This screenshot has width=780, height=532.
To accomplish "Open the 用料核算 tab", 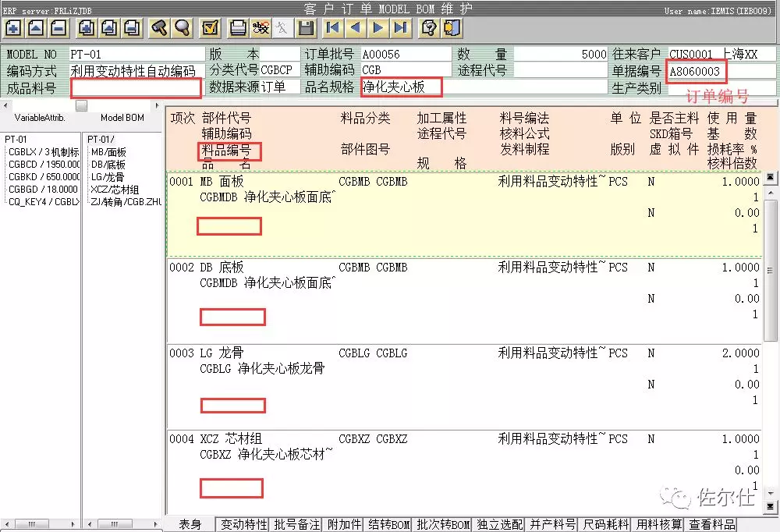I will (x=659, y=524).
